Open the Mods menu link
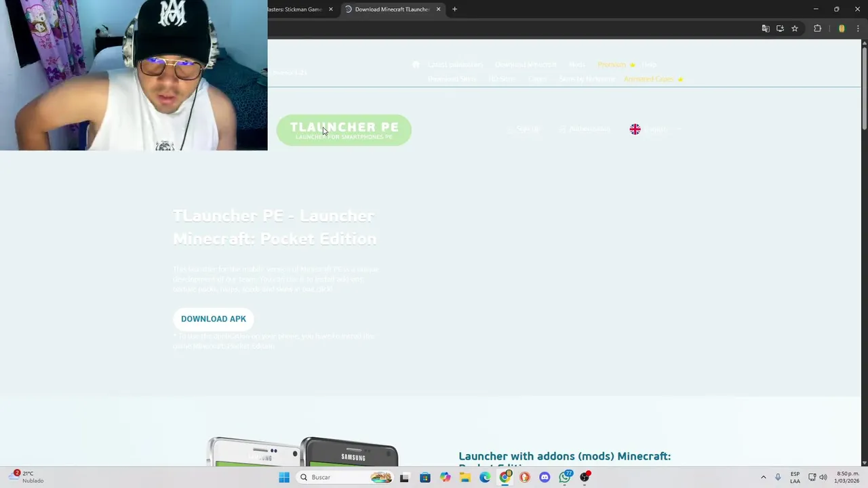This screenshot has width=868, height=488. click(577, 64)
